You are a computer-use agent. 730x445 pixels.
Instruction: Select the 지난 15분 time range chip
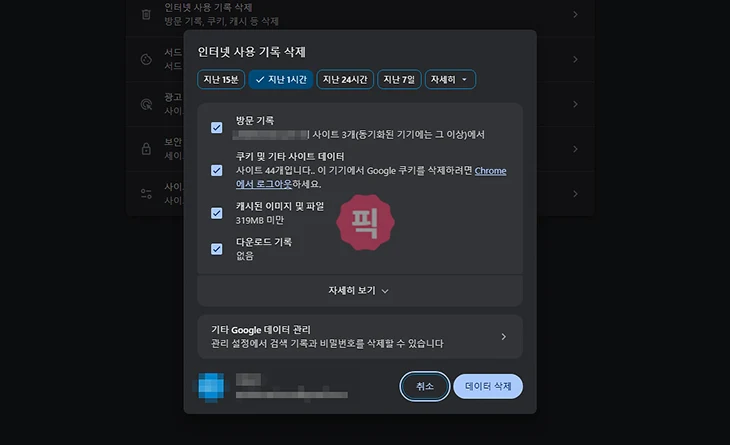221,80
